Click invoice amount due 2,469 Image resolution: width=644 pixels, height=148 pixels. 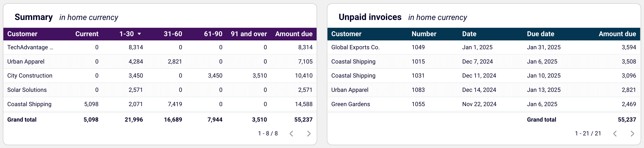(629, 104)
